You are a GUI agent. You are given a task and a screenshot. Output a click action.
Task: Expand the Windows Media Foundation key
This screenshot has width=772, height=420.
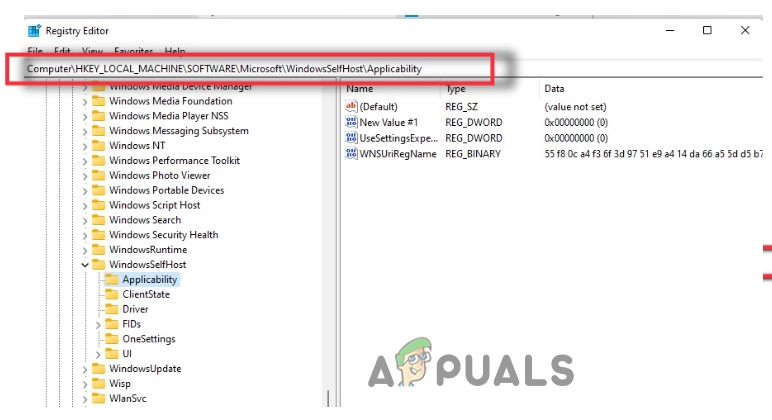85,102
